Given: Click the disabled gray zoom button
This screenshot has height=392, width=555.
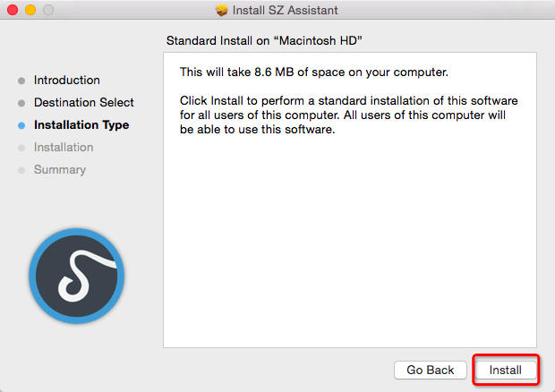Looking at the screenshot, I should (x=48, y=10).
